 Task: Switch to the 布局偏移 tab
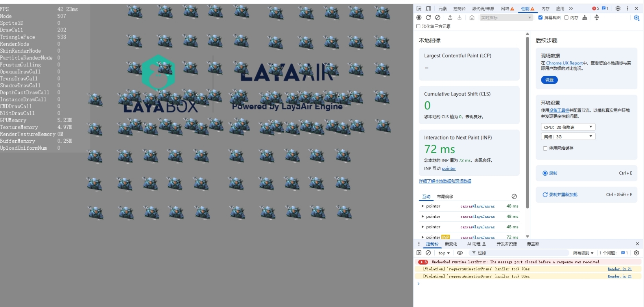point(445,197)
